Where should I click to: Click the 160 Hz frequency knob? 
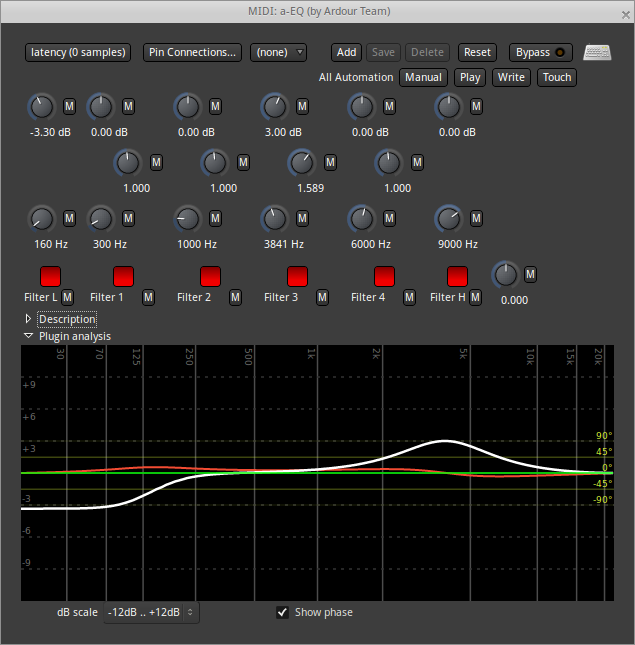point(42,218)
